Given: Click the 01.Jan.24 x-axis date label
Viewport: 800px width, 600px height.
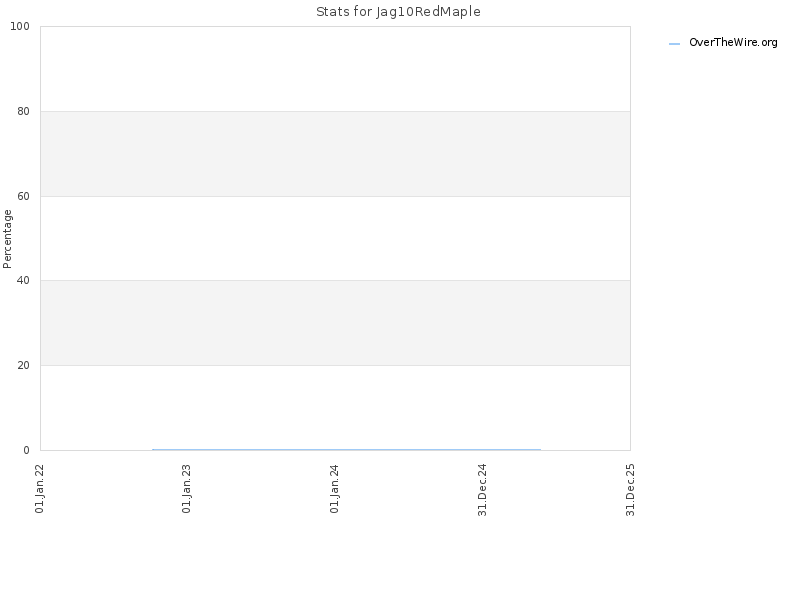Looking at the screenshot, I should pyautogui.click(x=335, y=489).
